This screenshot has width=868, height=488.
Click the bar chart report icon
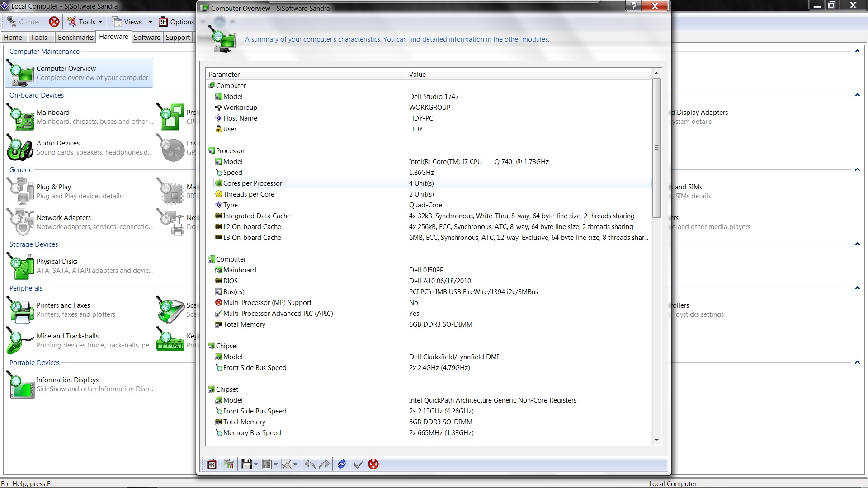point(267,464)
